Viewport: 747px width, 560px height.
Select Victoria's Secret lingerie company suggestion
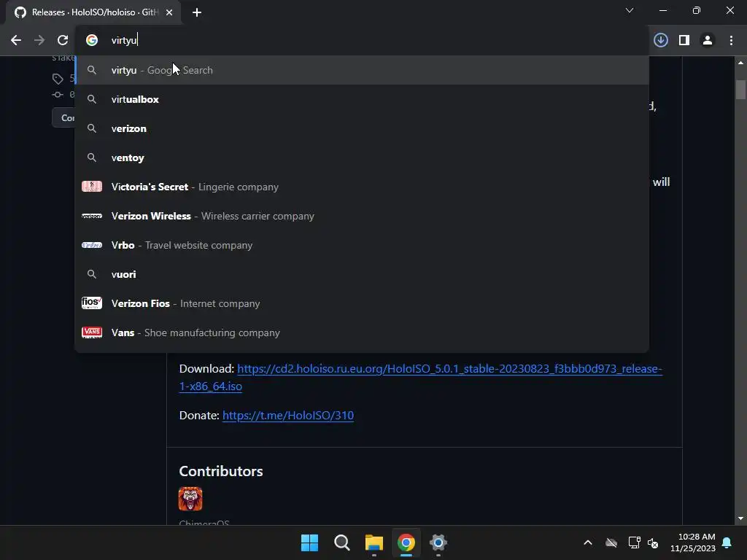click(362, 187)
